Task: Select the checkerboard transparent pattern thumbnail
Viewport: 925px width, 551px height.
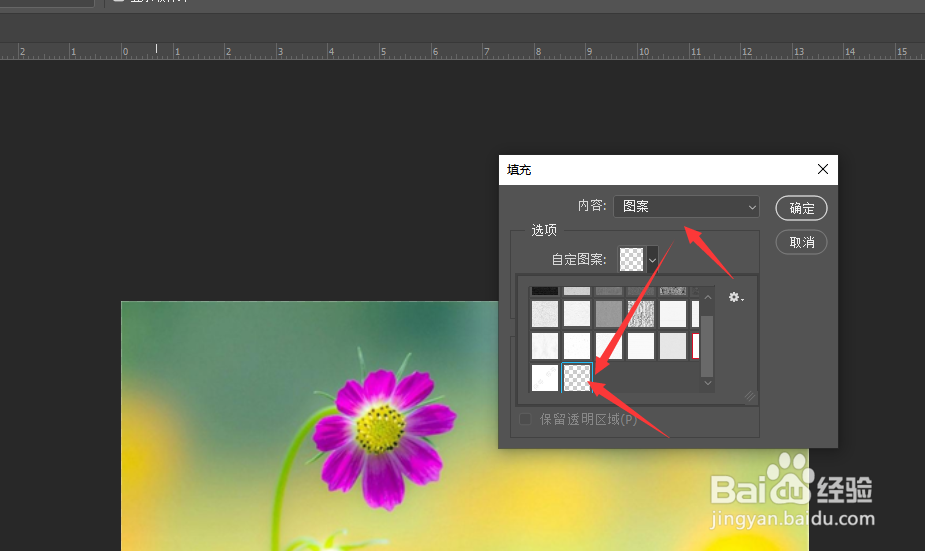Action: pos(576,378)
